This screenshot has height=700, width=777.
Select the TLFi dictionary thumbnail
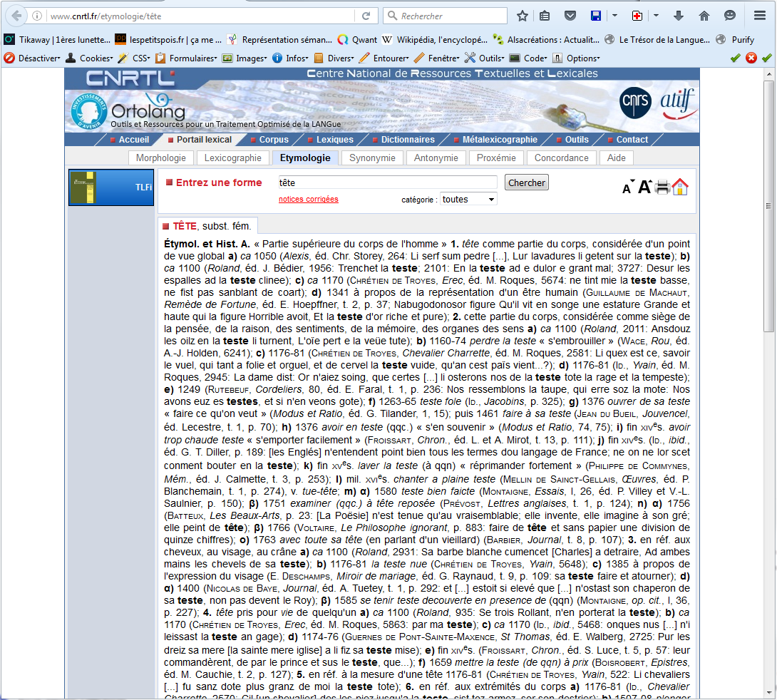[111, 187]
